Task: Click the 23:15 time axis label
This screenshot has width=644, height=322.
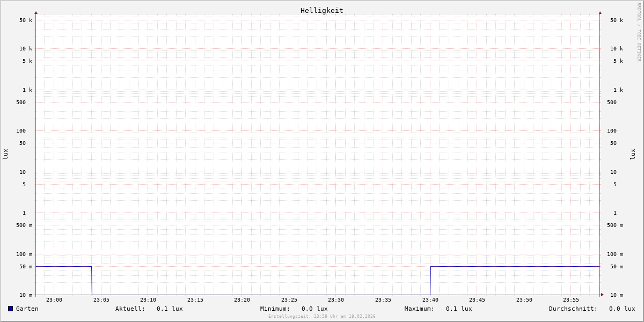Action: pyautogui.click(x=195, y=300)
